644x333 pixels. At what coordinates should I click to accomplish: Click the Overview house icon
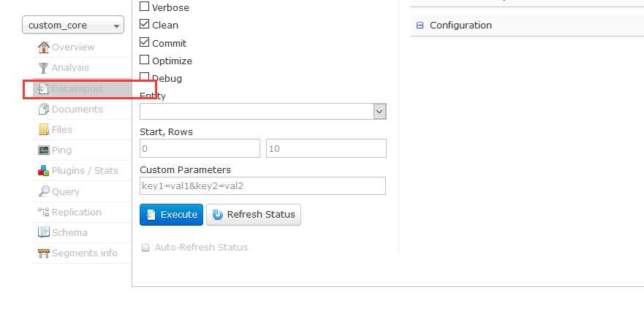coord(44,47)
